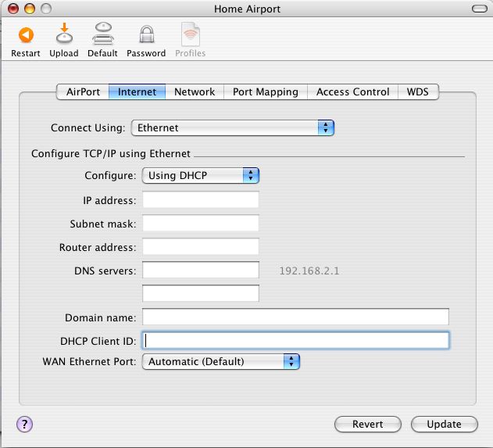Open help with the question mark button

point(24,424)
